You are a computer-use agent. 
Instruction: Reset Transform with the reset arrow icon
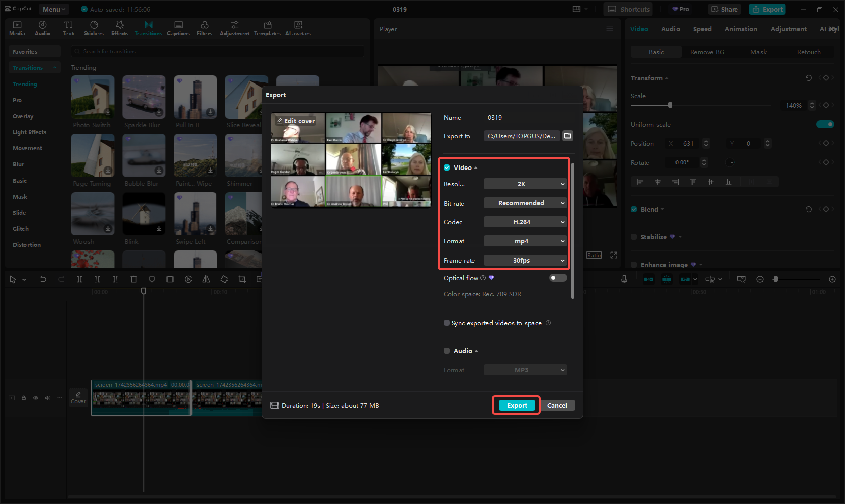tap(809, 78)
